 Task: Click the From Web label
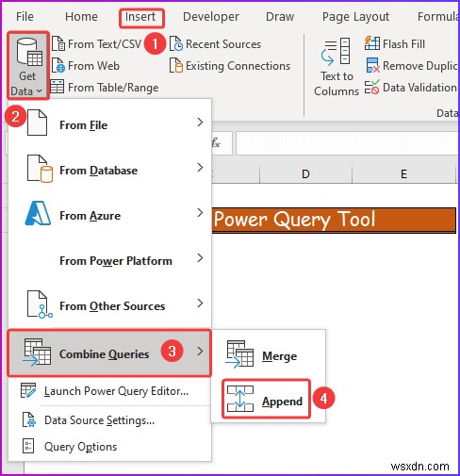coord(93,66)
